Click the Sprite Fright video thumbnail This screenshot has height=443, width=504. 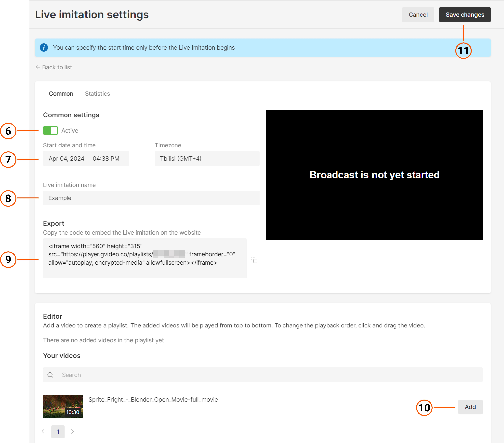(63, 407)
